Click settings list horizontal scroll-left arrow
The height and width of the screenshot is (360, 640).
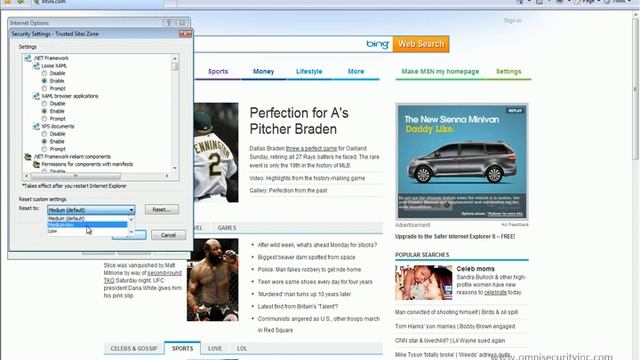(x=27, y=176)
